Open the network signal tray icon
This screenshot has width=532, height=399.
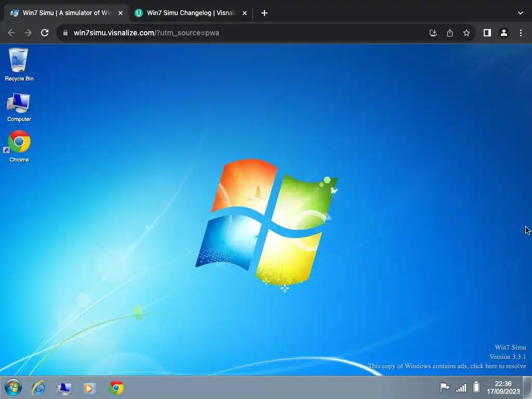coord(461,388)
